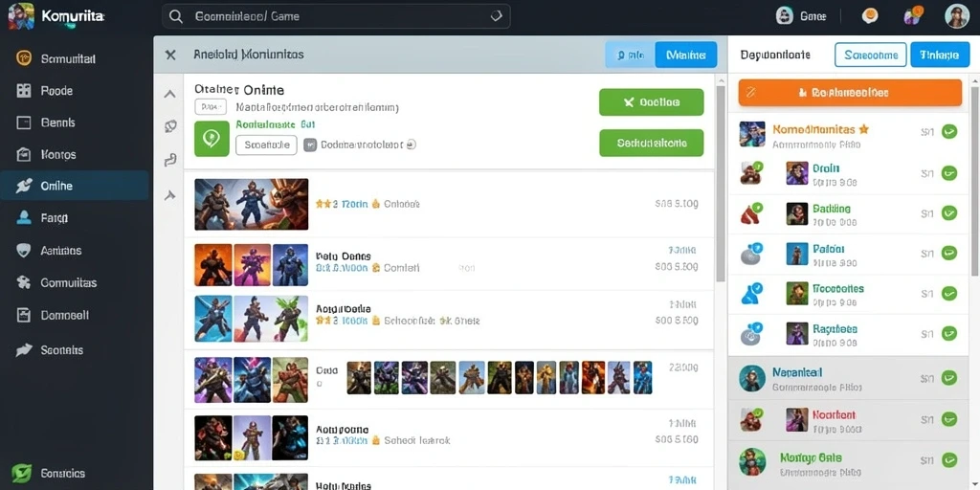The image size is (980, 490).
Task: Click the hook icon in narrow toolbar
Action: pyautogui.click(x=169, y=161)
